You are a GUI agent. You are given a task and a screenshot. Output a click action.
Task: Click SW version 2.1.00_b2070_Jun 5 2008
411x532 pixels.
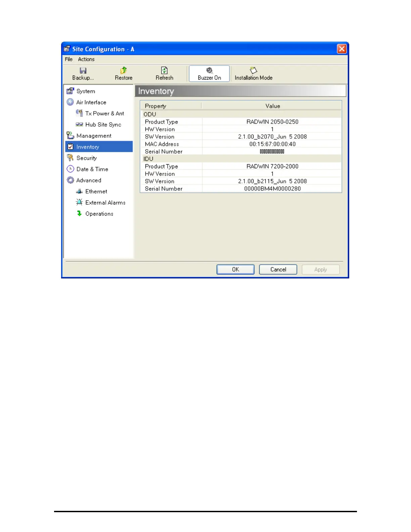(x=272, y=136)
